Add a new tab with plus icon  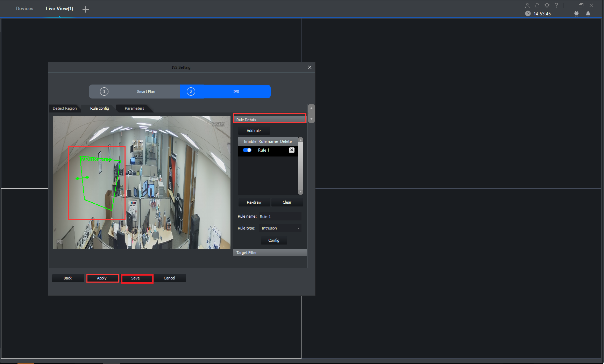pyautogui.click(x=86, y=9)
